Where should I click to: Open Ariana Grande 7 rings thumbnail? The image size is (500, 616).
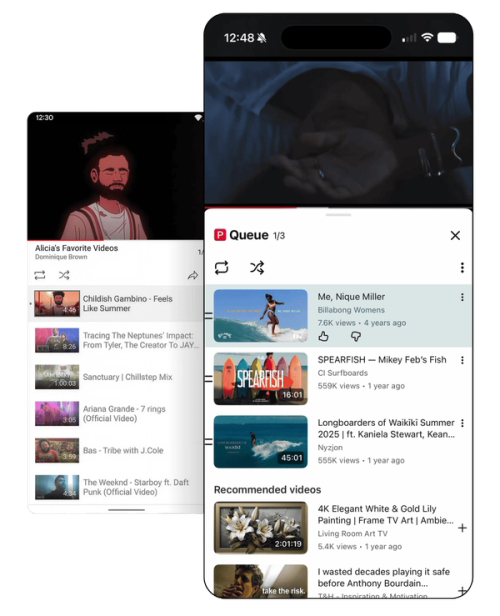[x=57, y=413]
